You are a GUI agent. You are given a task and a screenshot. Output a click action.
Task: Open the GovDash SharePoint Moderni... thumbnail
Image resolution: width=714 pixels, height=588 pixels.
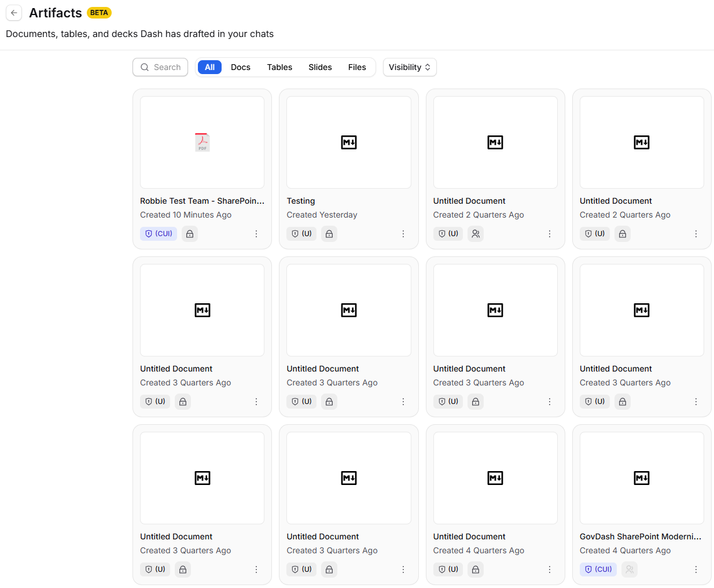(642, 478)
